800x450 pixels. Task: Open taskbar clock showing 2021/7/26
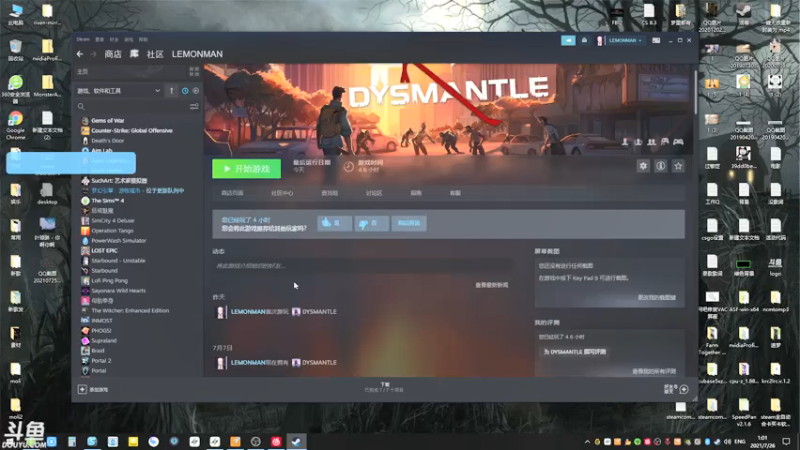pyautogui.click(x=762, y=442)
